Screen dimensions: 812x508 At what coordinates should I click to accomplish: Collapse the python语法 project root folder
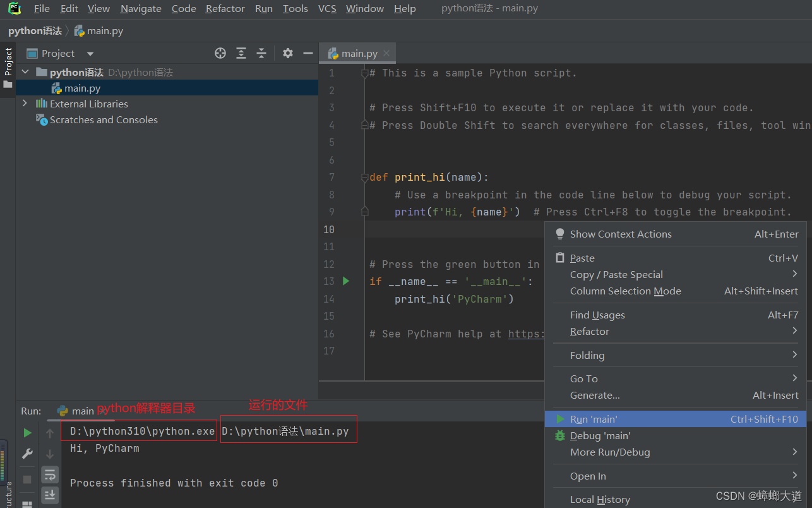(x=25, y=72)
